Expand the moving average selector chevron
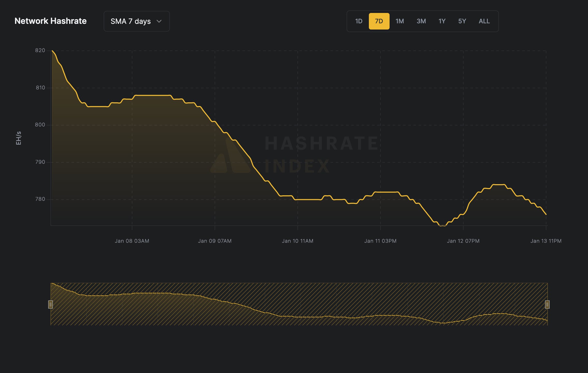The height and width of the screenshot is (373, 588). pyautogui.click(x=159, y=21)
